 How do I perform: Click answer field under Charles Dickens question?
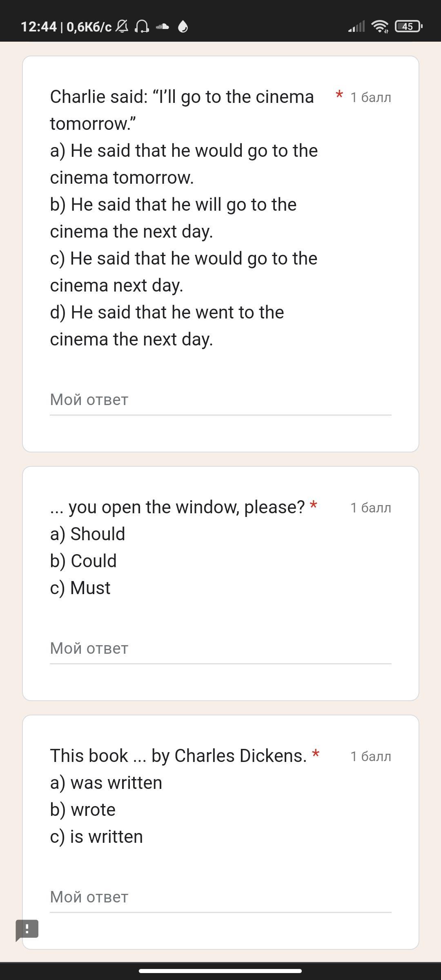[x=220, y=897]
